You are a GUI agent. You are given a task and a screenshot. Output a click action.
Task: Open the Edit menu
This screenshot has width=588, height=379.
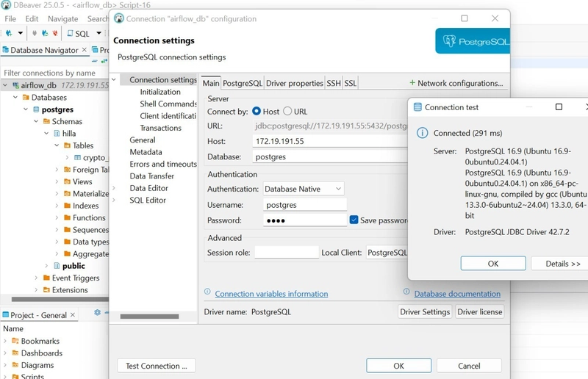coord(32,19)
